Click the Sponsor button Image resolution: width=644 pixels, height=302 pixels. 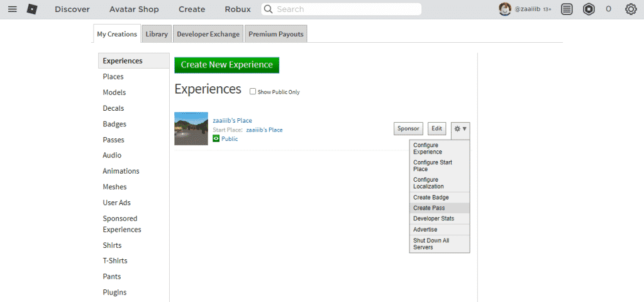point(408,128)
